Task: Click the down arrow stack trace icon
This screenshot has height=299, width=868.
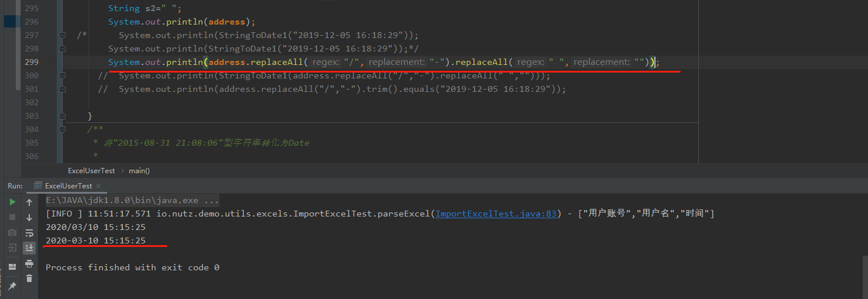Action: [x=29, y=217]
